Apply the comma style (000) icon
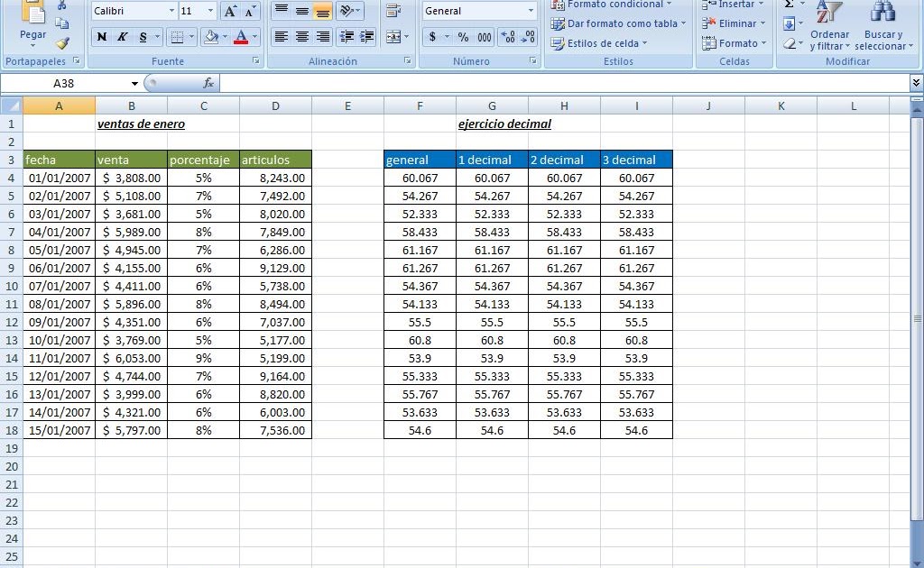Image resolution: width=924 pixels, height=568 pixels. pyautogui.click(x=485, y=37)
